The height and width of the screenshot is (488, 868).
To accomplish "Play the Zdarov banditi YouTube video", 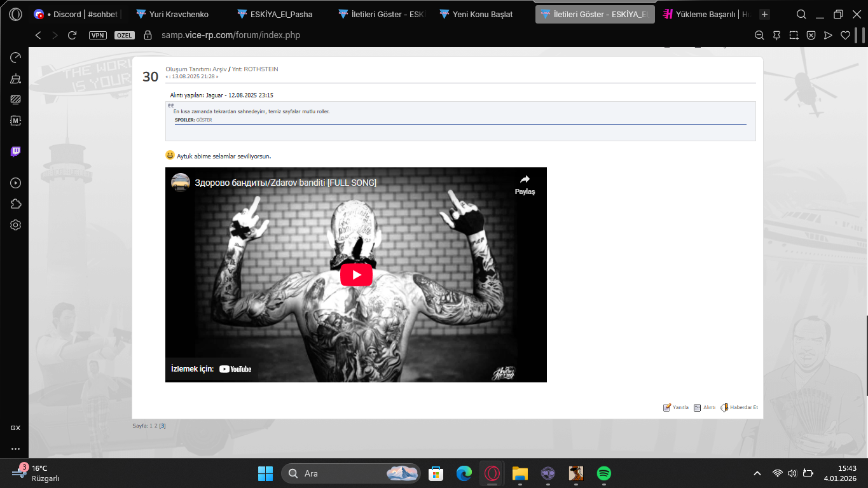I will click(x=356, y=275).
